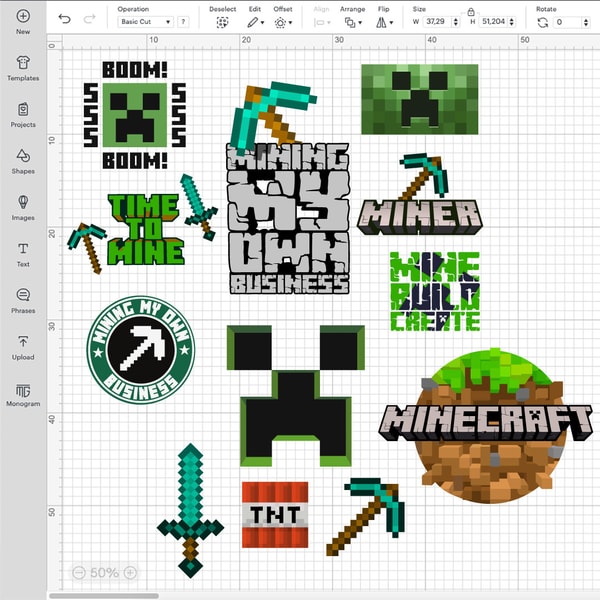Click the Height value stepper arrows
The image size is (600, 600).
(x=512, y=22)
